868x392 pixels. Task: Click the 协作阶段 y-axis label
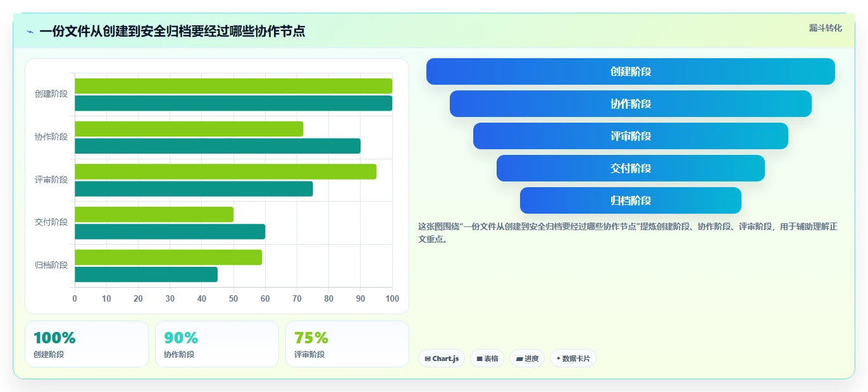(x=51, y=137)
